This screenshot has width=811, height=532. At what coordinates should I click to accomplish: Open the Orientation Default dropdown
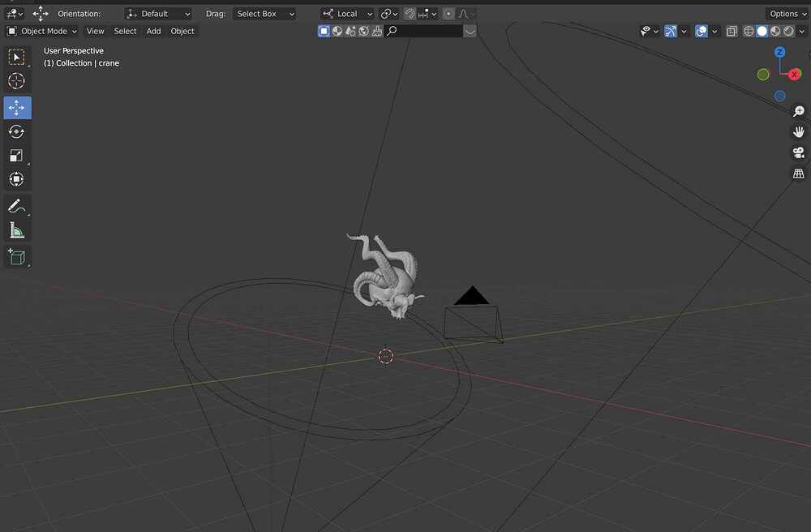(158, 14)
